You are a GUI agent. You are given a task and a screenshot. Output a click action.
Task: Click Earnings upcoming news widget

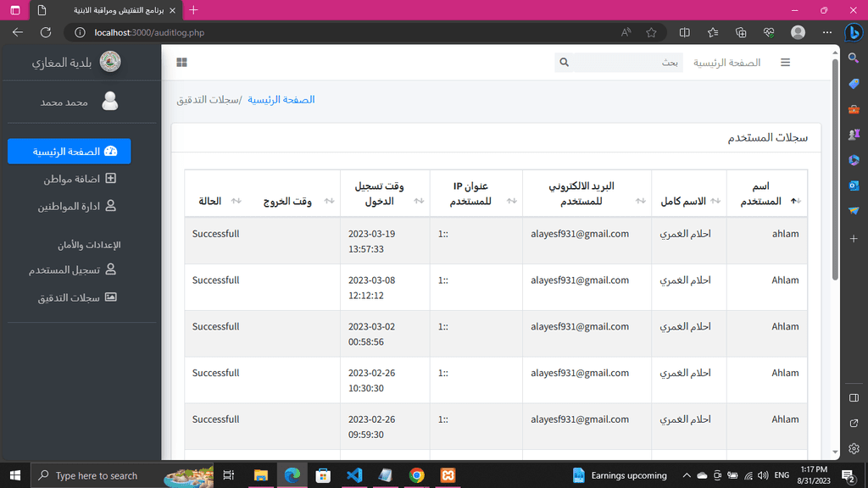coord(620,475)
